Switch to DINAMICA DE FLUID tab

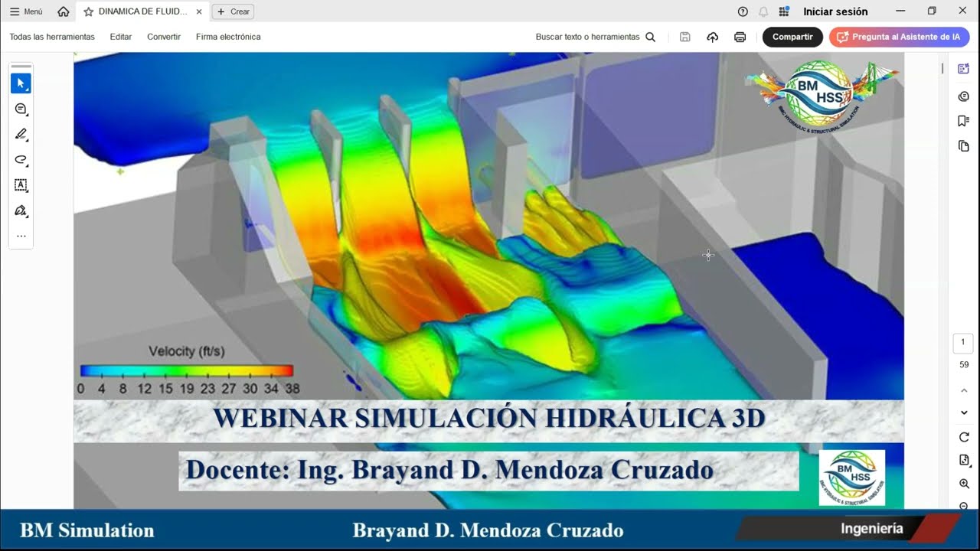[x=142, y=11]
